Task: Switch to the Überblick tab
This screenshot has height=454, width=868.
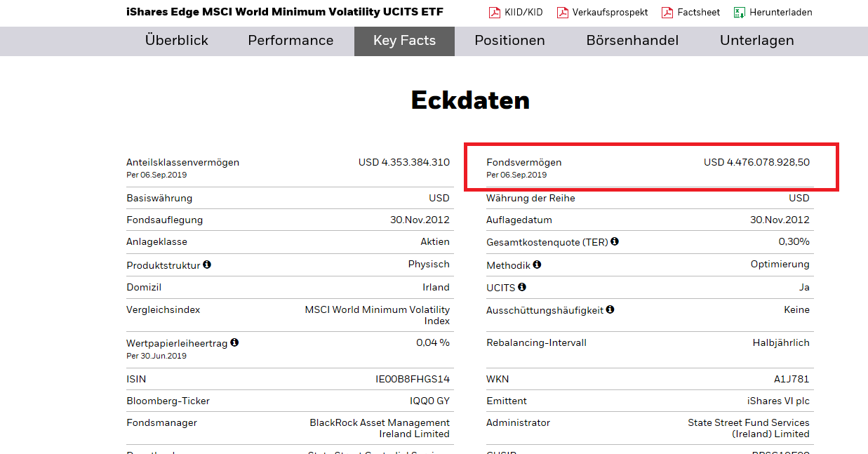Action: tap(177, 41)
